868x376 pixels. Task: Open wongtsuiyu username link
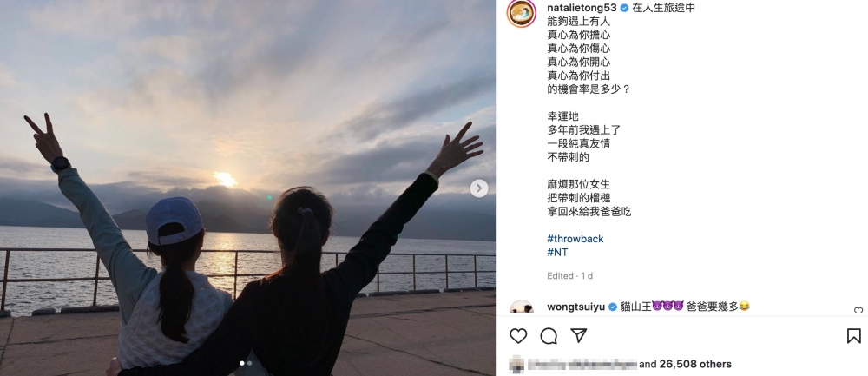pyautogui.click(x=575, y=307)
